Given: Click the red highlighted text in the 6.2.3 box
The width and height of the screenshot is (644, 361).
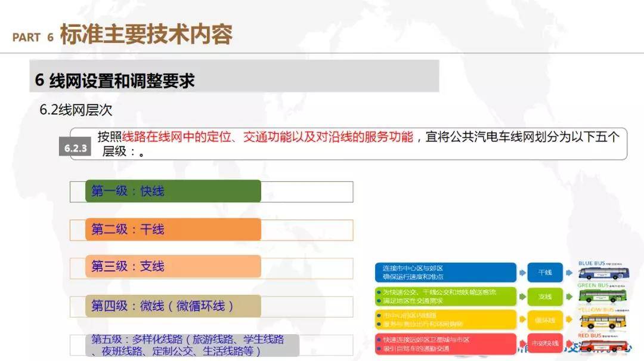Looking at the screenshot, I should [x=267, y=137].
